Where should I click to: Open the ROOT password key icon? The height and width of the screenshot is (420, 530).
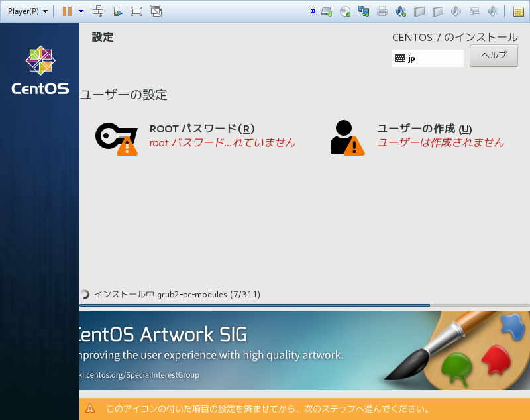[x=117, y=138]
